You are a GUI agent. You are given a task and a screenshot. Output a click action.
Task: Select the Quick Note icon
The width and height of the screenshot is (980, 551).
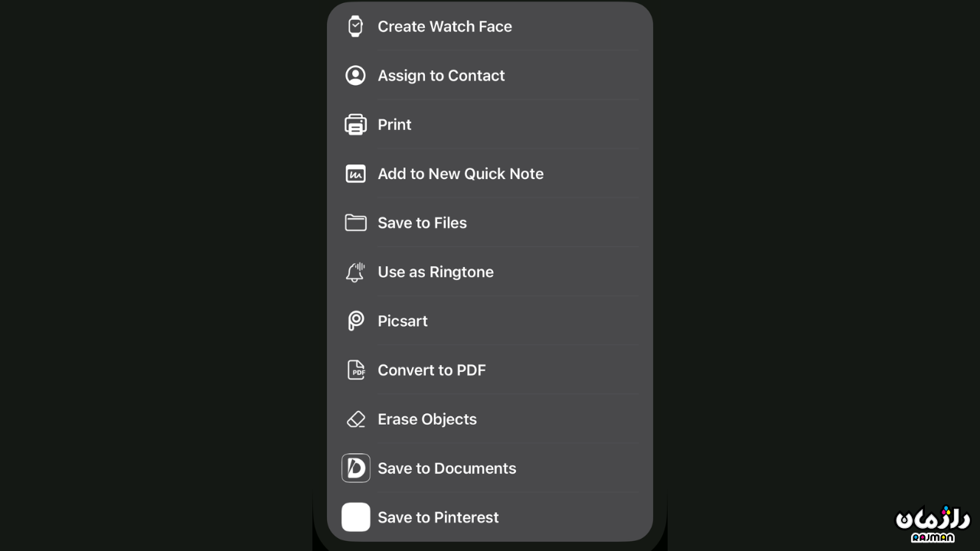(x=355, y=174)
